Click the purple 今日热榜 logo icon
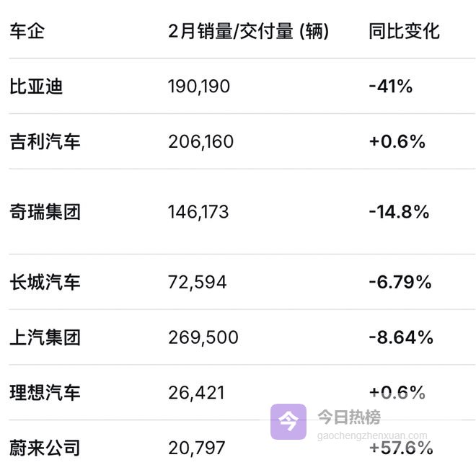The image size is (476, 465). (288, 422)
